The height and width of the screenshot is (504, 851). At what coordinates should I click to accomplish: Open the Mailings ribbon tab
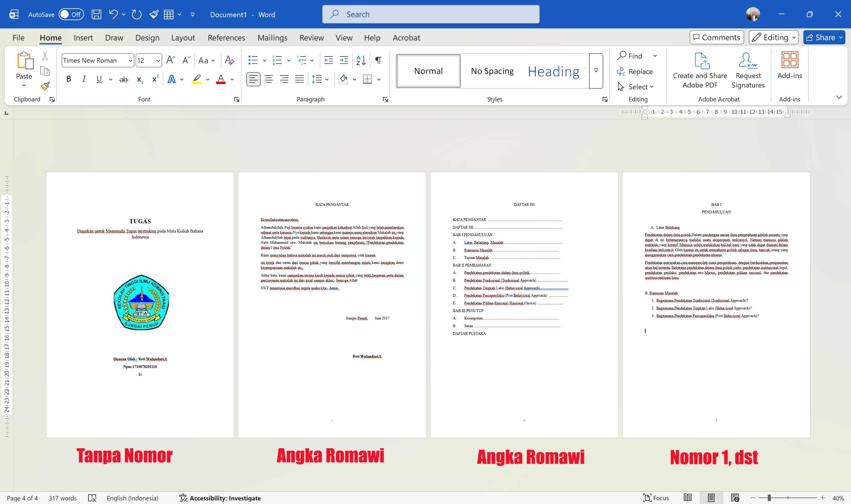(272, 37)
